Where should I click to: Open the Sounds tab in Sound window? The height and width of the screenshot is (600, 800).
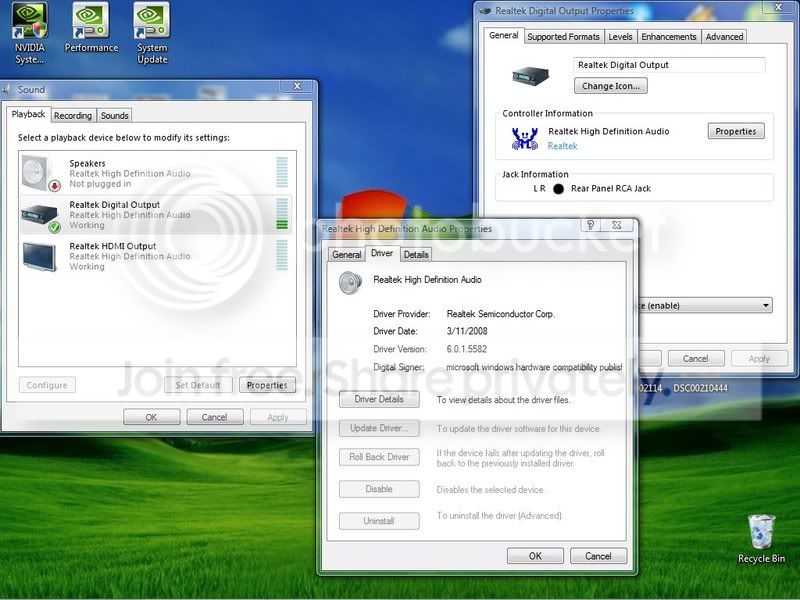tap(114, 115)
